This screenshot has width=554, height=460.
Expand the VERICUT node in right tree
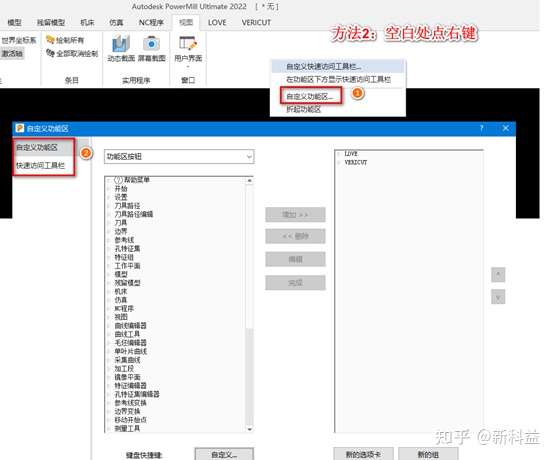pos(339,163)
